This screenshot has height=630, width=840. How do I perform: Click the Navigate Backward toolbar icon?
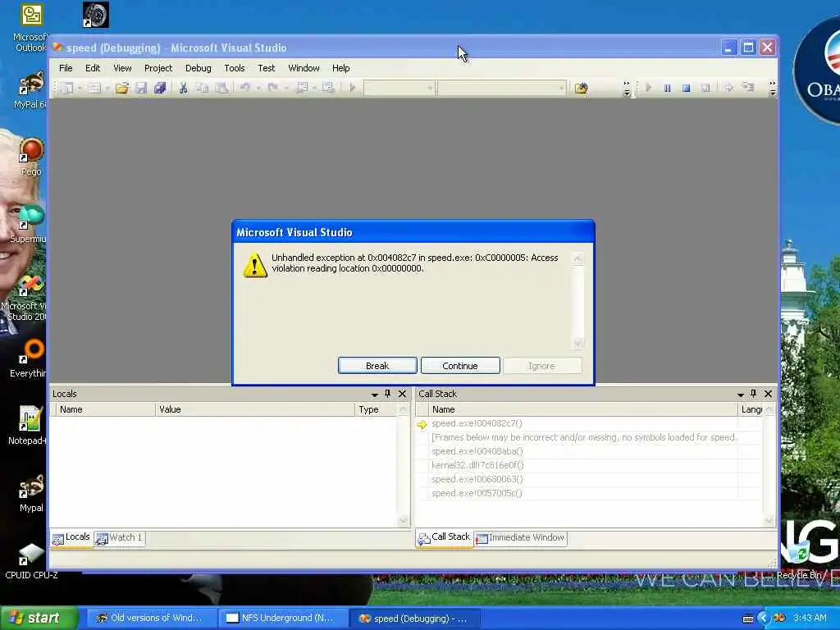(302, 88)
